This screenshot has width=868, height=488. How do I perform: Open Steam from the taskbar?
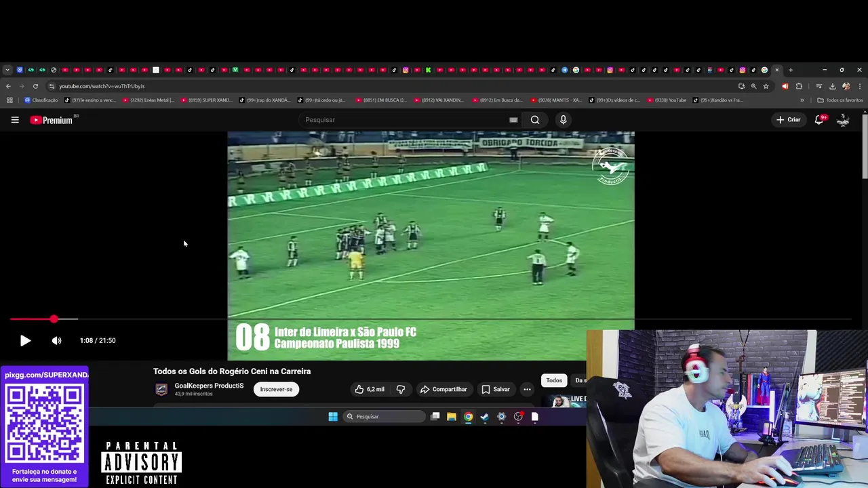pyautogui.click(x=485, y=417)
